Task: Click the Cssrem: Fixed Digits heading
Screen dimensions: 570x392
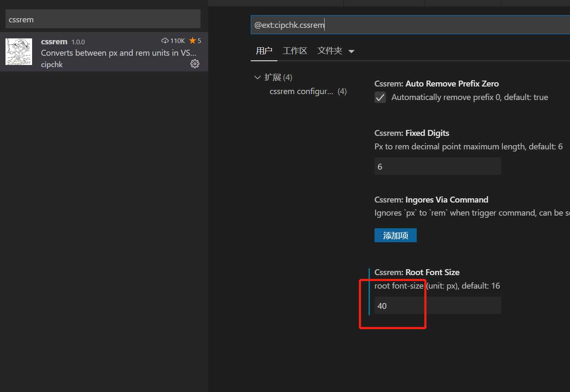Action: (x=412, y=133)
